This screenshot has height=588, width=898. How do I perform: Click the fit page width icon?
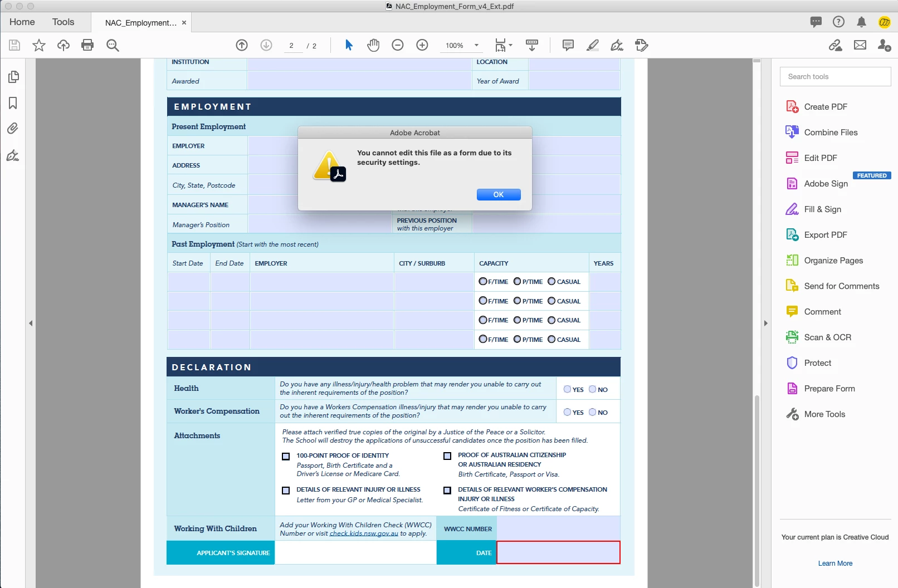pyautogui.click(x=500, y=45)
